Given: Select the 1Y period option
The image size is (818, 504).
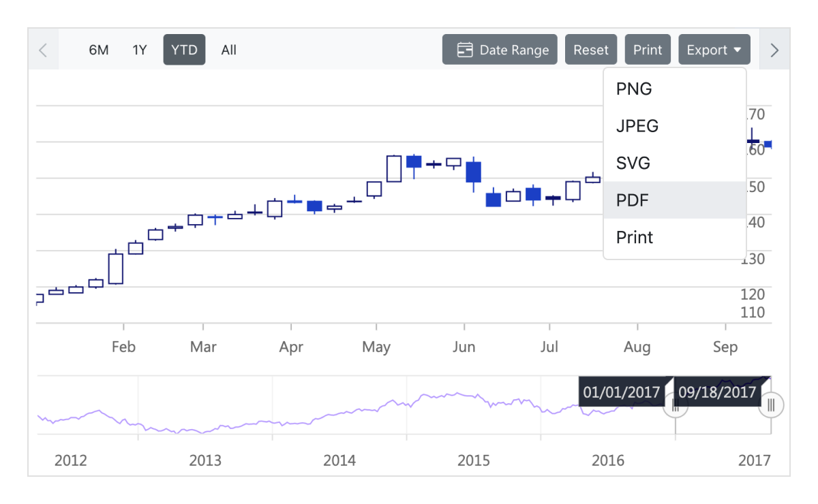Looking at the screenshot, I should pyautogui.click(x=140, y=50).
